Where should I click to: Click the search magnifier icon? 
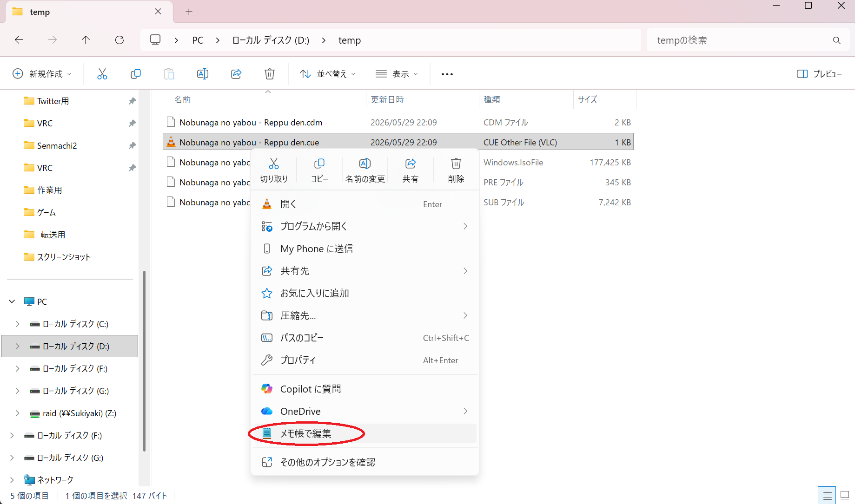point(837,40)
